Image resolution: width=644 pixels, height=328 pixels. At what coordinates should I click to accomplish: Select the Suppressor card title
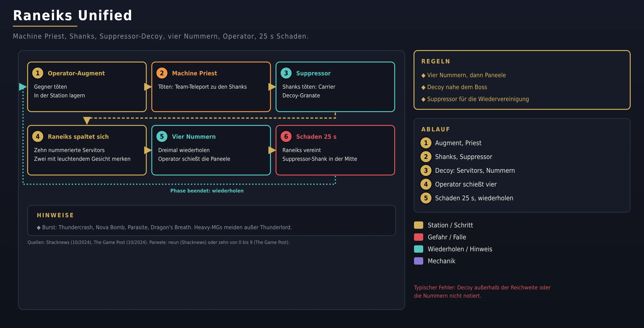pyautogui.click(x=313, y=74)
